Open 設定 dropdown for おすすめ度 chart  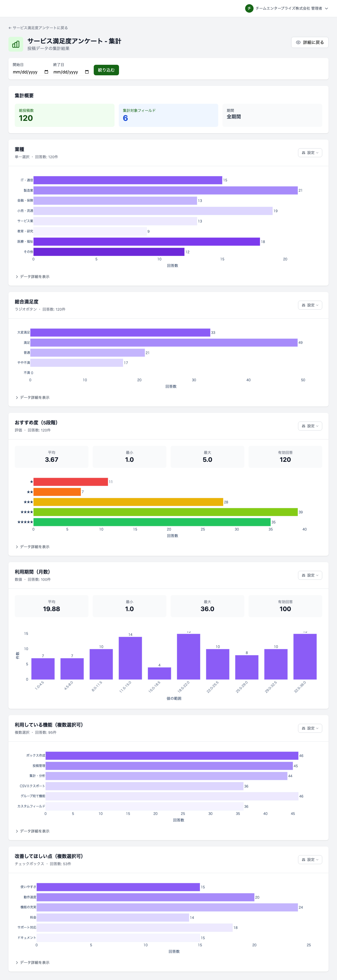tap(310, 426)
